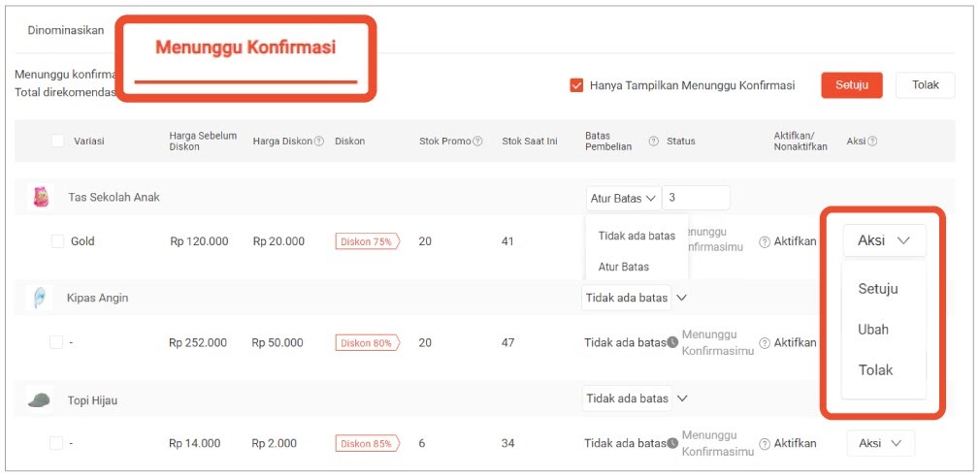Tick the Gold variation checkbox
The width and height of the screenshot is (980, 476).
click(57, 241)
